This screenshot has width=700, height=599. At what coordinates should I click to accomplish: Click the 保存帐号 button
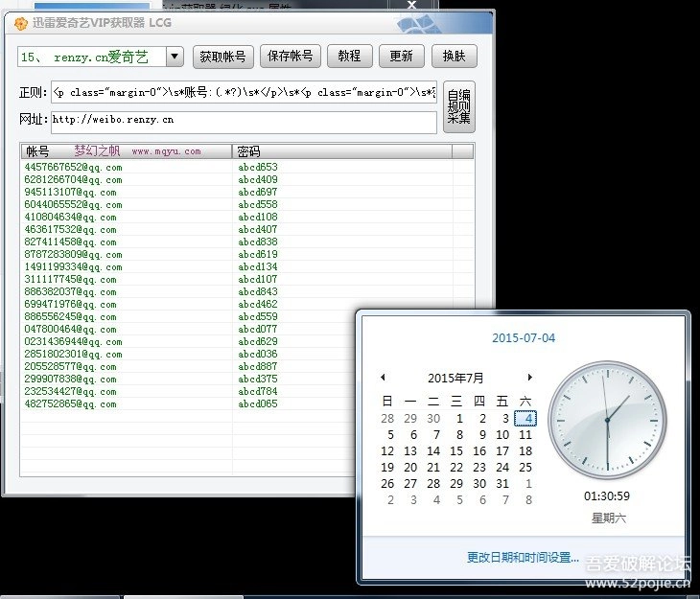point(291,57)
